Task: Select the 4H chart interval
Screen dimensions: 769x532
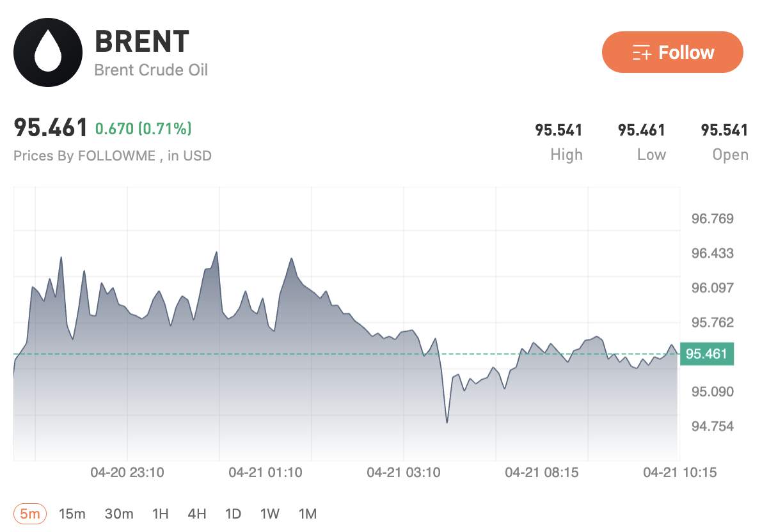Action: (196, 513)
